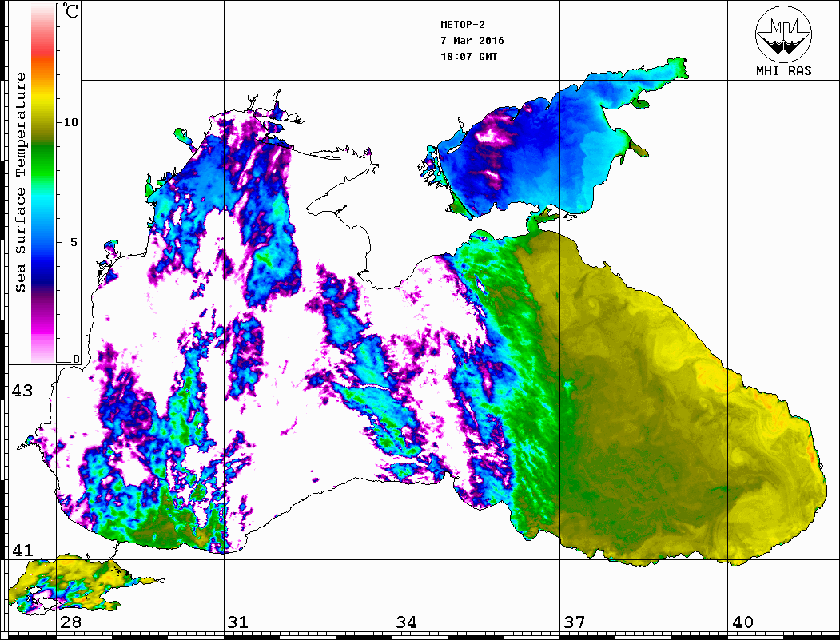This screenshot has width=840, height=640.
Task: Click the longitude label '31'
Action: pyautogui.click(x=238, y=622)
